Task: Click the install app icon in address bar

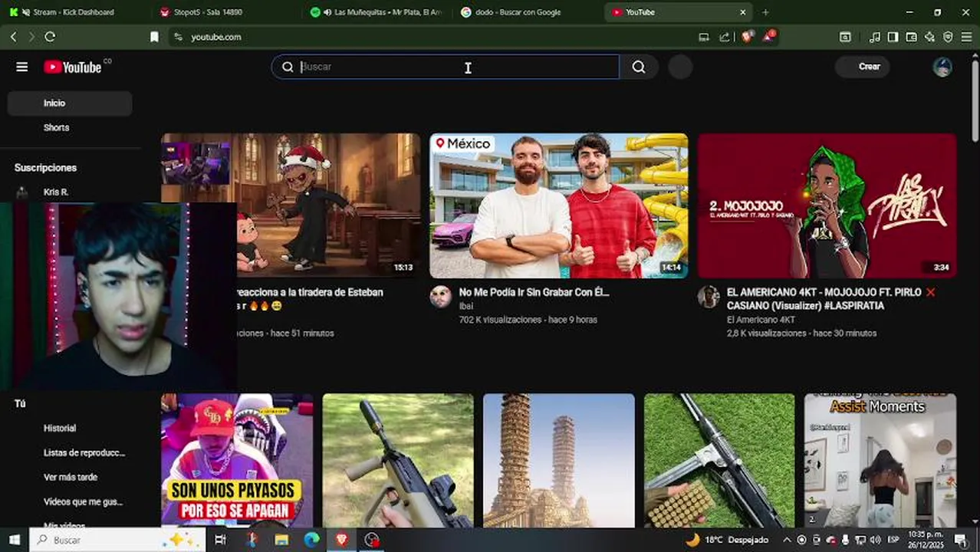Action: tap(704, 37)
